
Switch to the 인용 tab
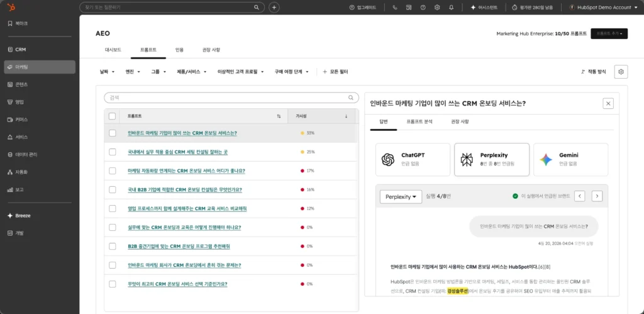(x=179, y=50)
